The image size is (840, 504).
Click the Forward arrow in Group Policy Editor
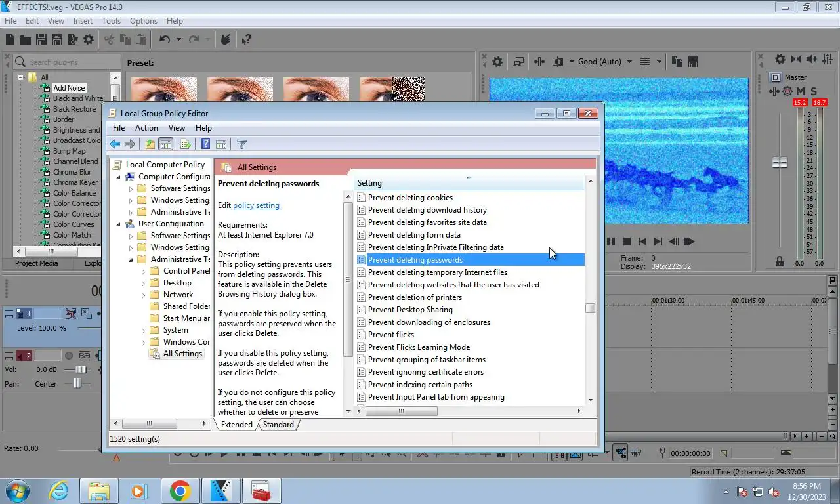point(130,144)
